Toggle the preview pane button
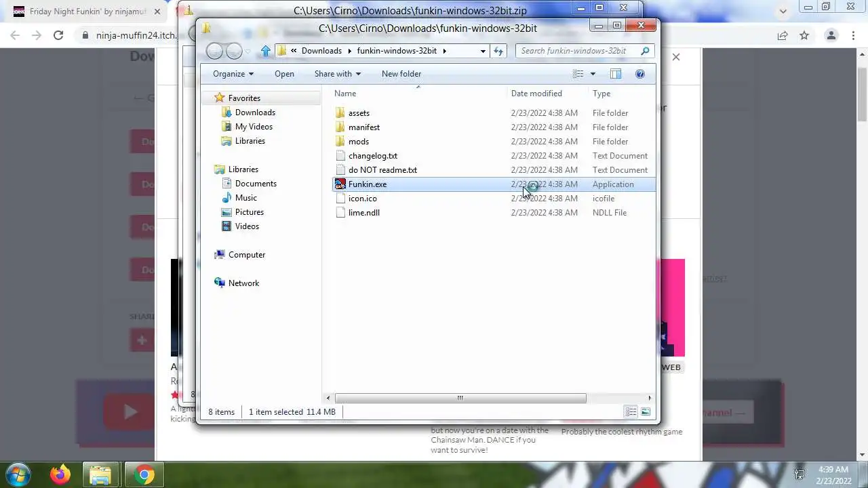The width and height of the screenshot is (868, 488). [x=616, y=74]
